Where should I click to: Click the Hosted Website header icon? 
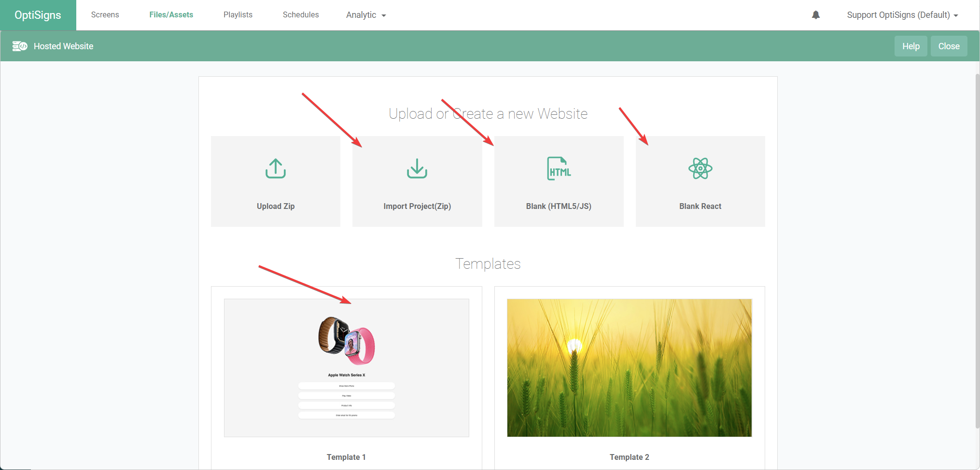(20, 46)
